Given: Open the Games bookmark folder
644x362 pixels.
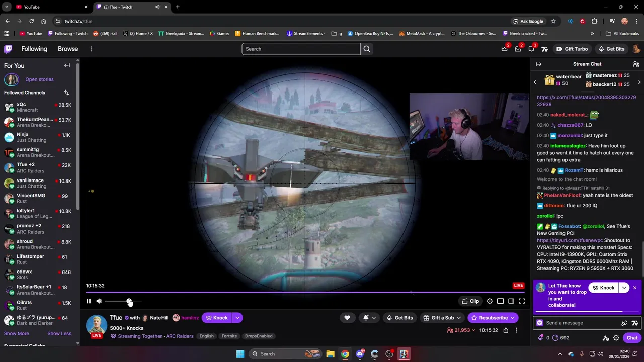Looking at the screenshot, I should [219, 34].
